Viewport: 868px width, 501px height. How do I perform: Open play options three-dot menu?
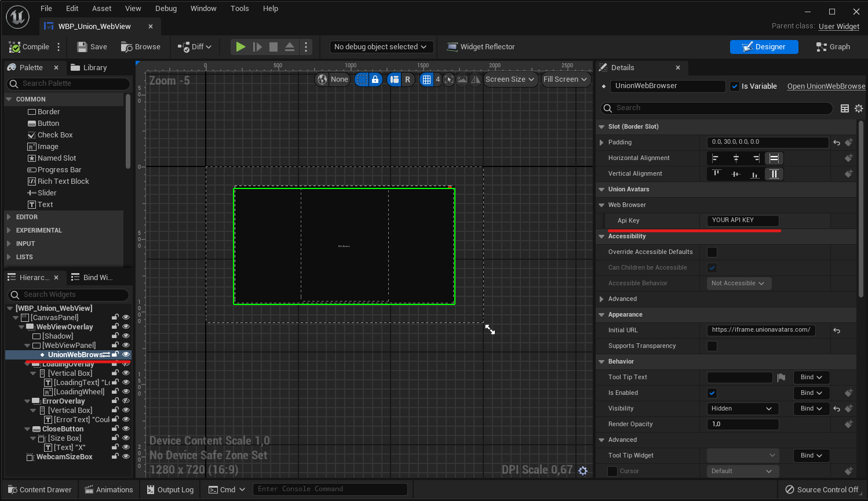click(x=306, y=47)
